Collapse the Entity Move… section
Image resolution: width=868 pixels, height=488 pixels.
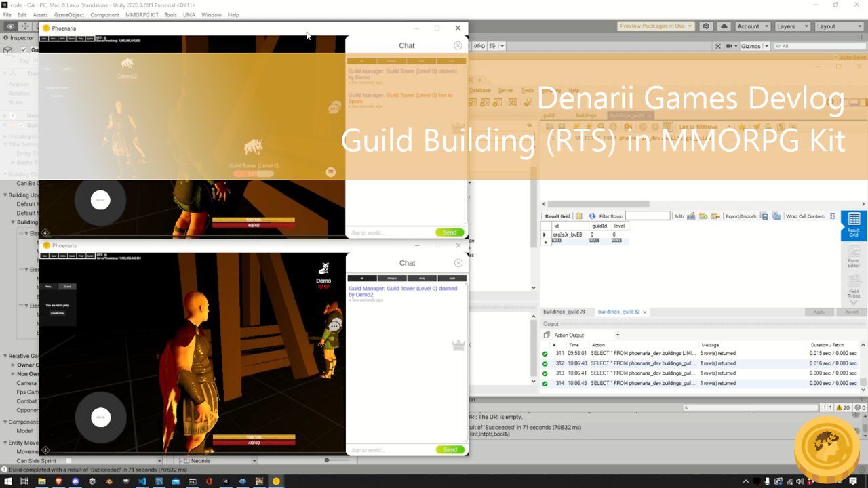coord(5,443)
